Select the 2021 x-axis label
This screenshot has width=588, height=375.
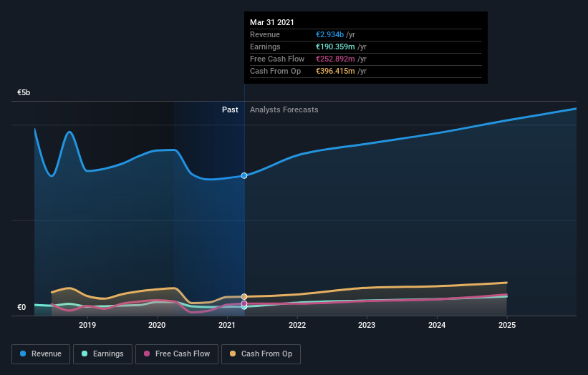(x=227, y=325)
